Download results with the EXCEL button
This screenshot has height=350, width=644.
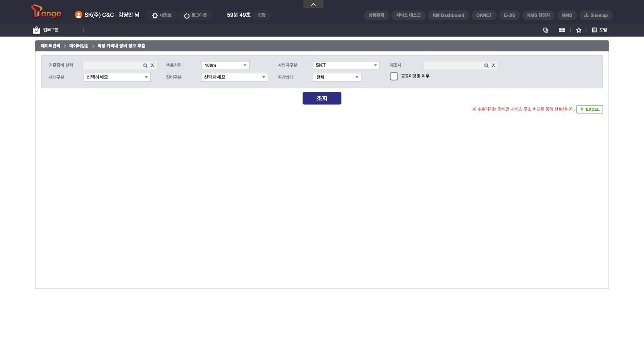coord(590,109)
